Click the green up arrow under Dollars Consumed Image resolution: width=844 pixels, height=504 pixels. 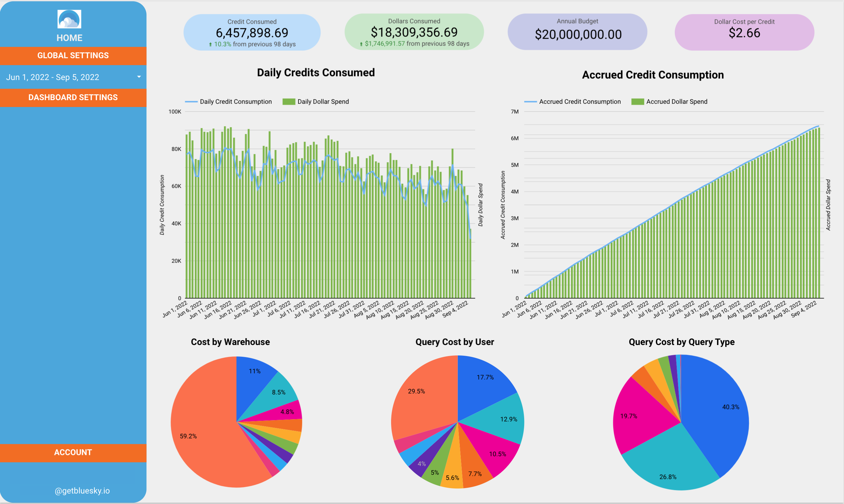click(361, 44)
